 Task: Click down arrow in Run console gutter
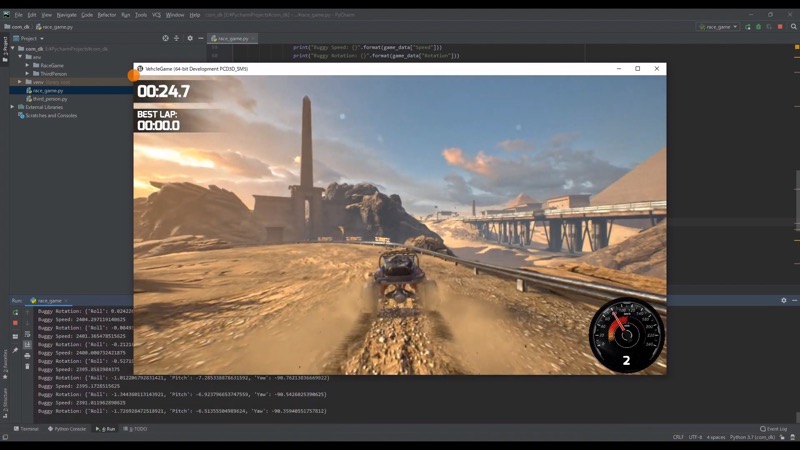tap(28, 323)
